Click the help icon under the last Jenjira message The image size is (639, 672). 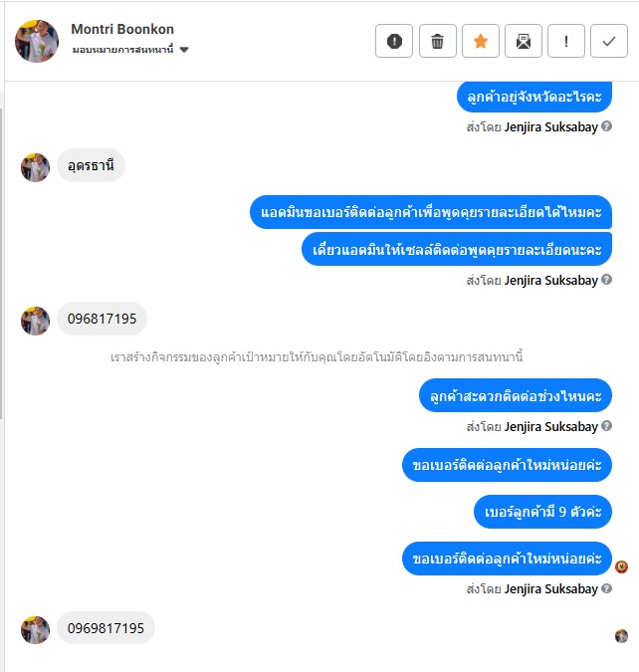coord(606,588)
